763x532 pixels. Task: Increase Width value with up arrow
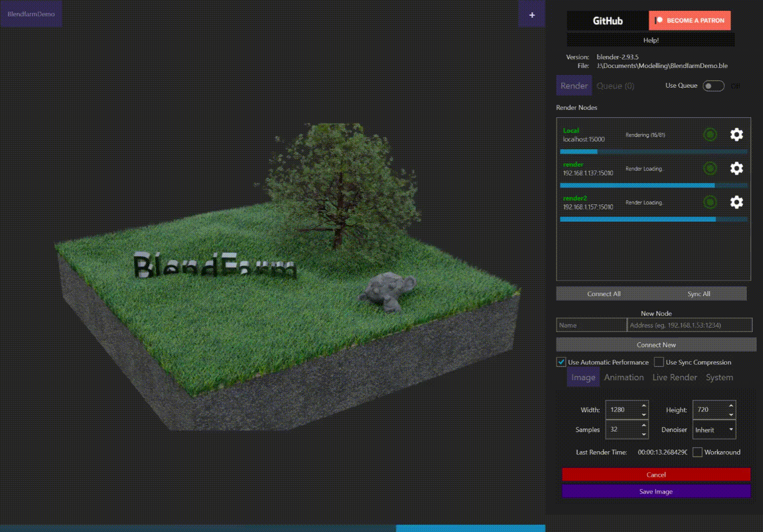(x=644, y=405)
